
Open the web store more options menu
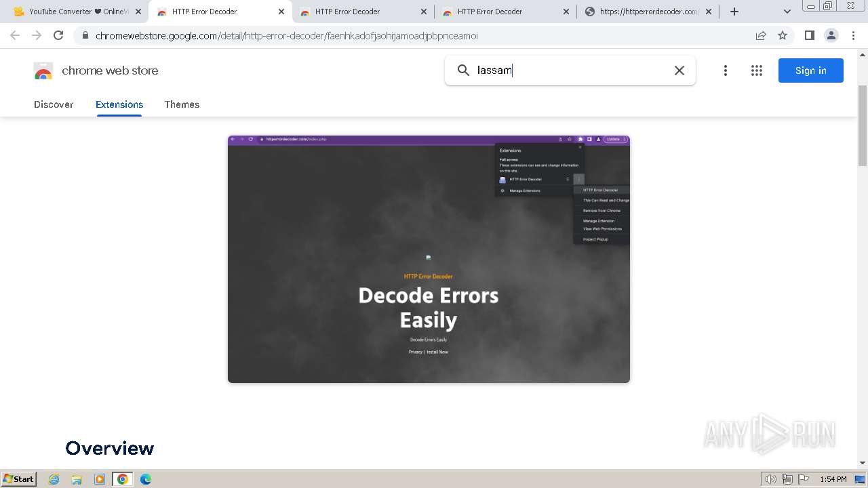tap(726, 70)
